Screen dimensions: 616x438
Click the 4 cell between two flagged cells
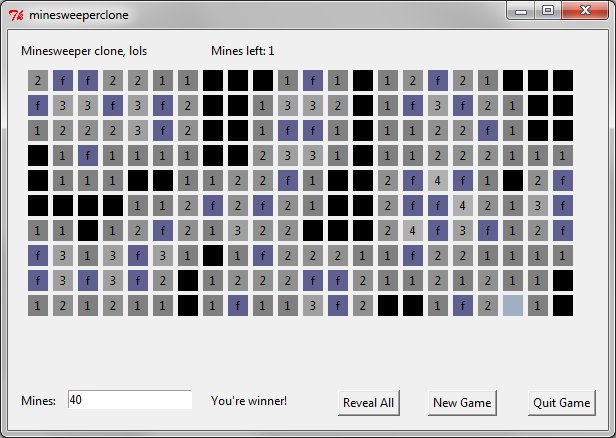coord(438,181)
